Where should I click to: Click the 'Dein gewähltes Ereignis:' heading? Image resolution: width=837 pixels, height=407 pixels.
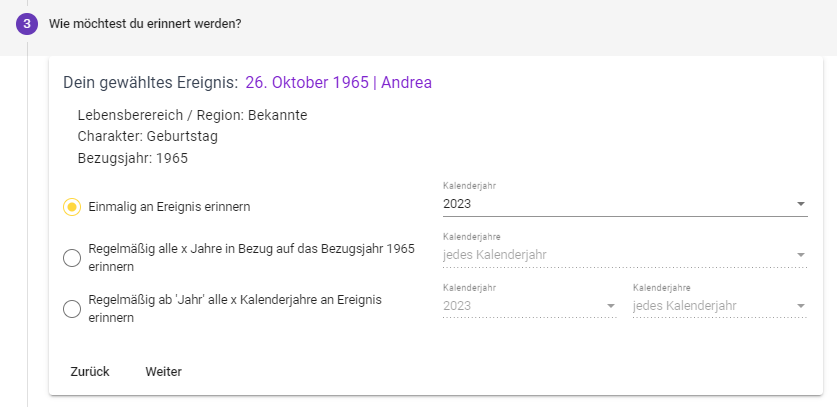click(x=150, y=82)
